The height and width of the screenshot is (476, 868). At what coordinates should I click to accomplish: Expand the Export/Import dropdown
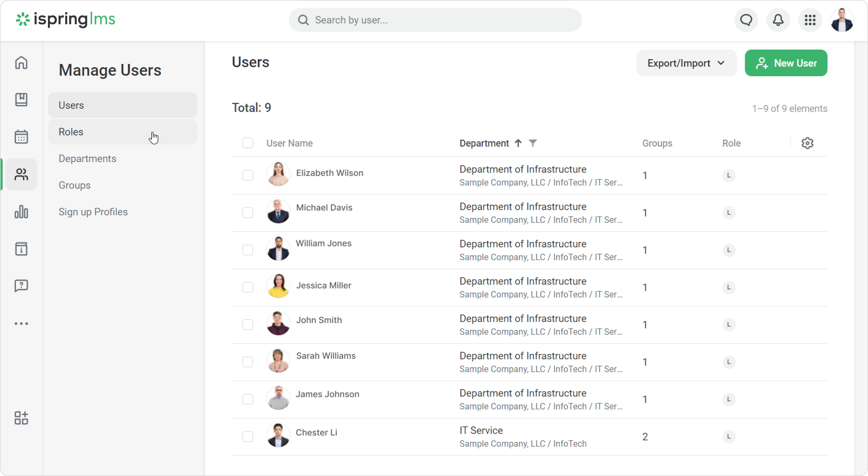686,63
